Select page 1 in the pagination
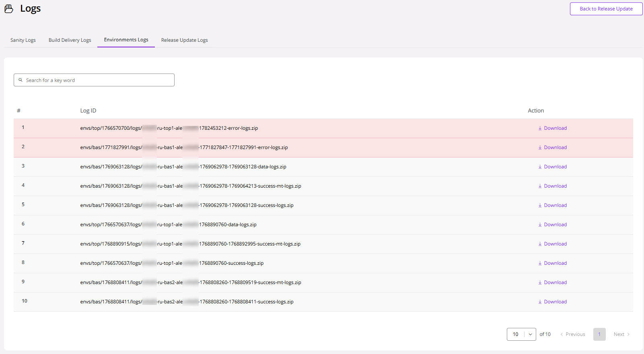 point(599,334)
